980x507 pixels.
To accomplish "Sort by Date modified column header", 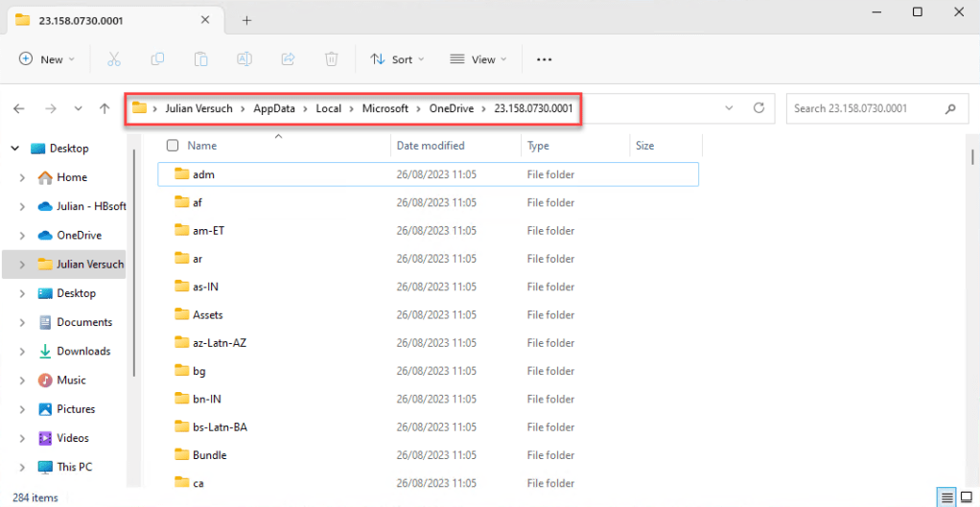I will [x=431, y=146].
